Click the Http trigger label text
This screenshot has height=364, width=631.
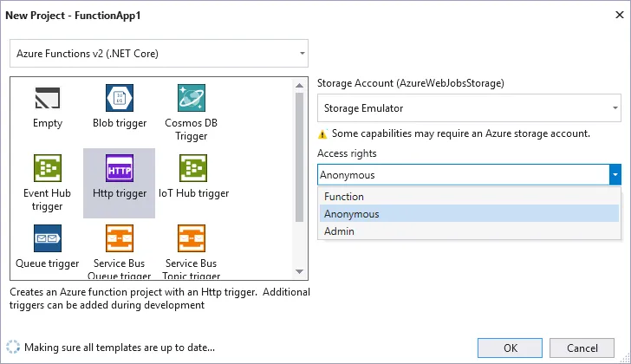click(120, 193)
